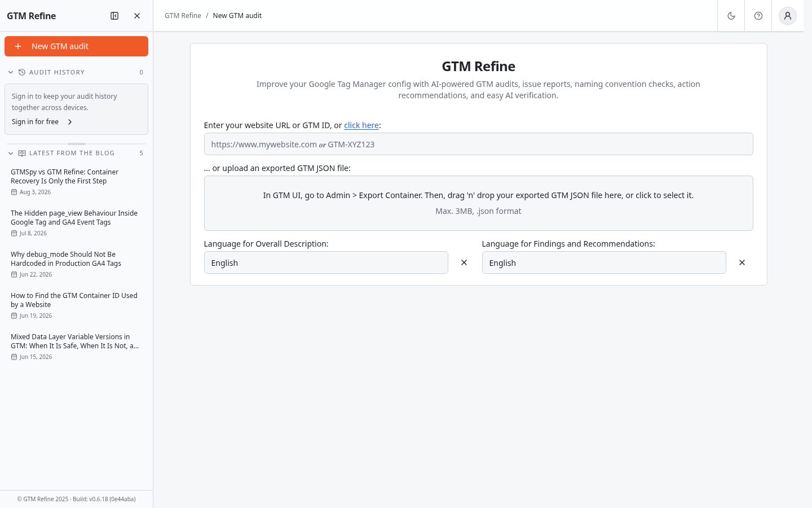The image size is (812, 508).
Task: Click the build version footer text
Action: pyautogui.click(x=76, y=499)
